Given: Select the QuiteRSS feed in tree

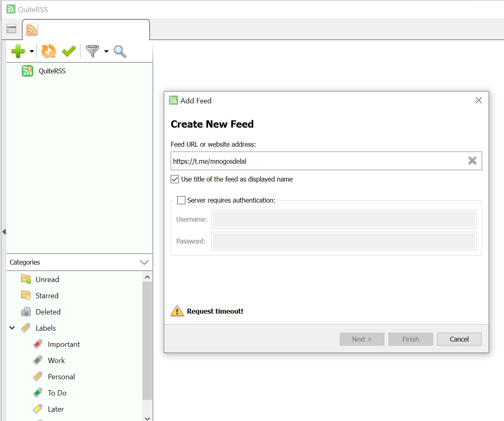Looking at the screenshot, I should pyautogui.click(x=52, y=71).
